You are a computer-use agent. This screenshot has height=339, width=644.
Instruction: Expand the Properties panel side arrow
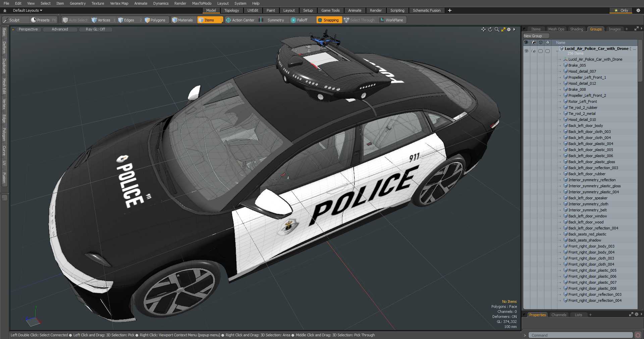(x=641, y=315)
